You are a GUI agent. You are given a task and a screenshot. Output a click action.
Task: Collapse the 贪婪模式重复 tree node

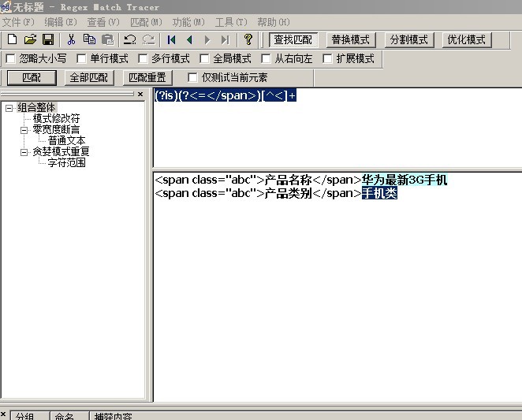click(24, 152)
